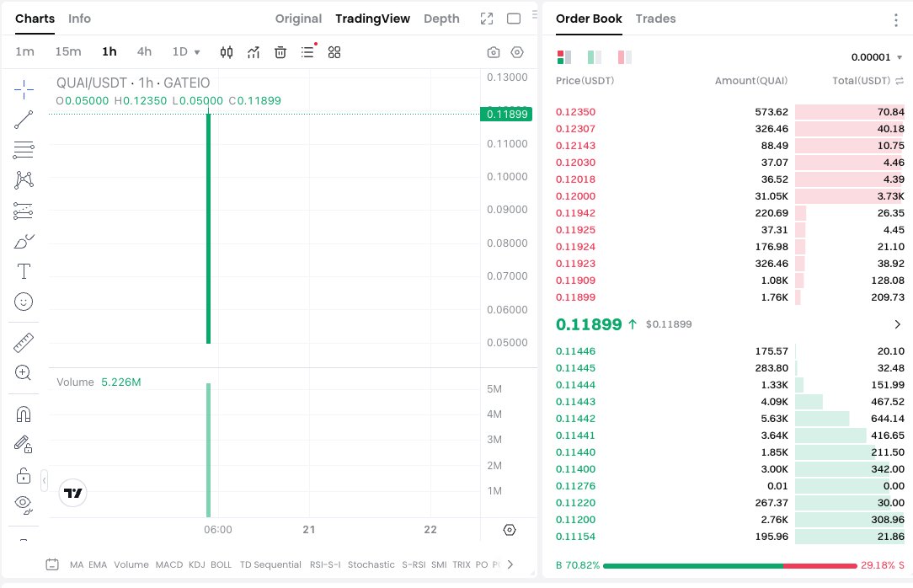The width and height of the screenshot is (913, 588).
Task: Select the XABCD pattern tool
Action: coord(24,180)
